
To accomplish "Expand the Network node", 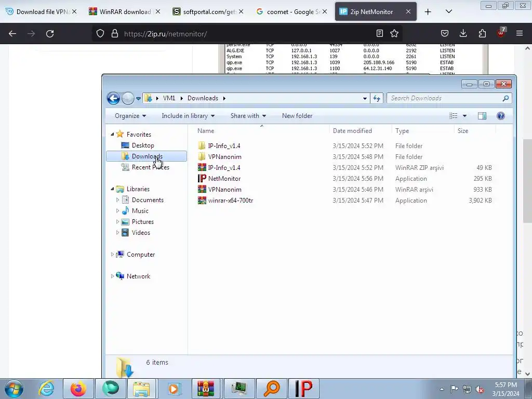I will (x=112, y=276).
